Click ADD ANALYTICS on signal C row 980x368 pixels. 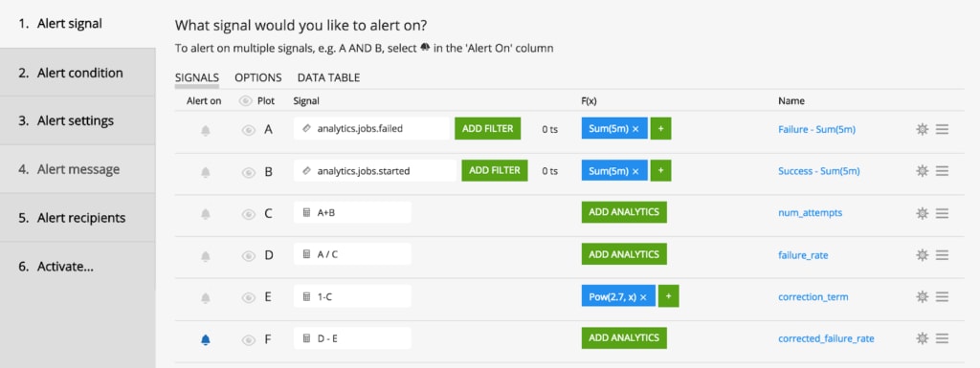[624, 212]
